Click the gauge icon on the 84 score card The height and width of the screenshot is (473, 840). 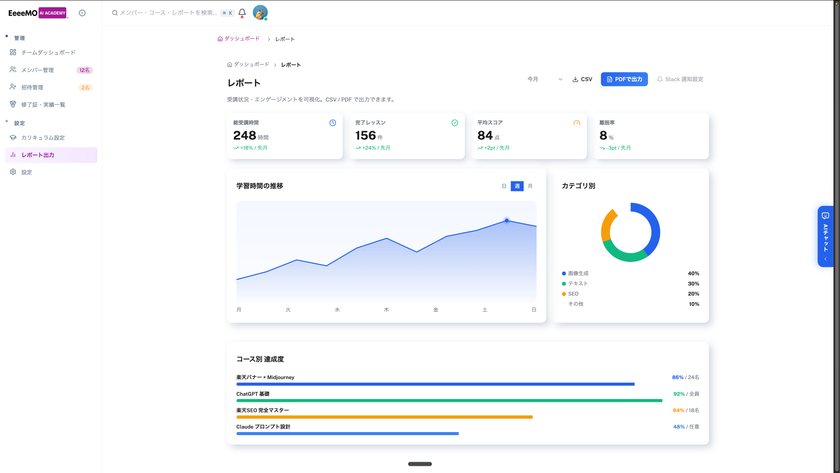[x=577, y=123]
